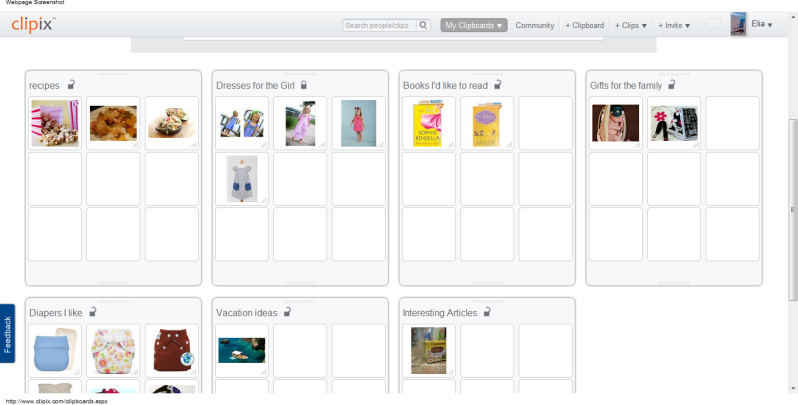Open the Sophie Kinsella book clip

(429, 123)
